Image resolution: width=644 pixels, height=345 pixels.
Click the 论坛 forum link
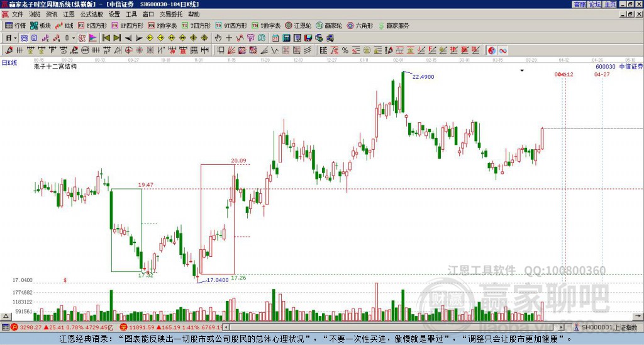[594, 4]
